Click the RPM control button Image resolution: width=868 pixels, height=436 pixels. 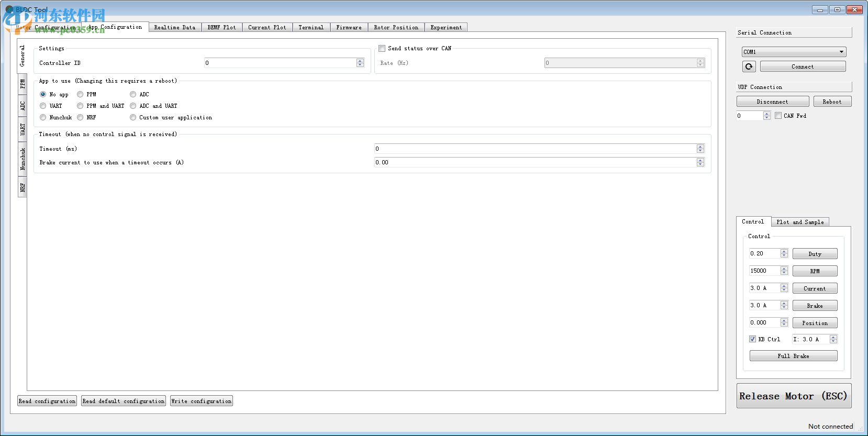pos(815,271)
